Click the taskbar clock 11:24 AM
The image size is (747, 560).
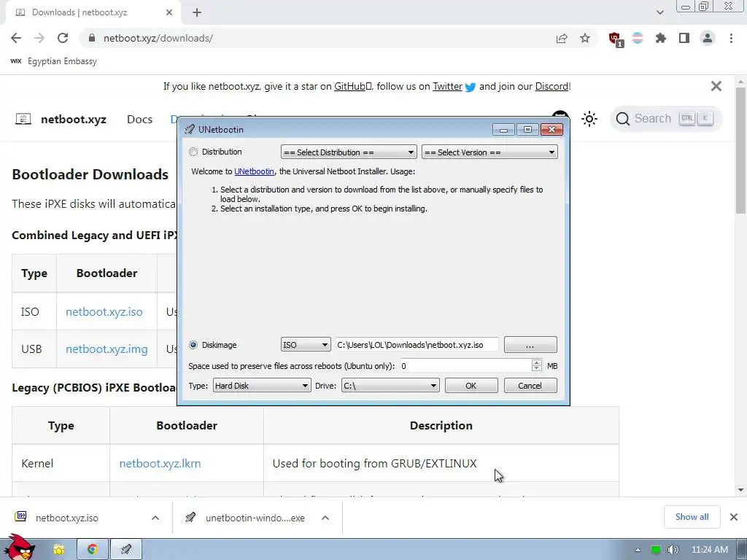click(x=710, y=550)
